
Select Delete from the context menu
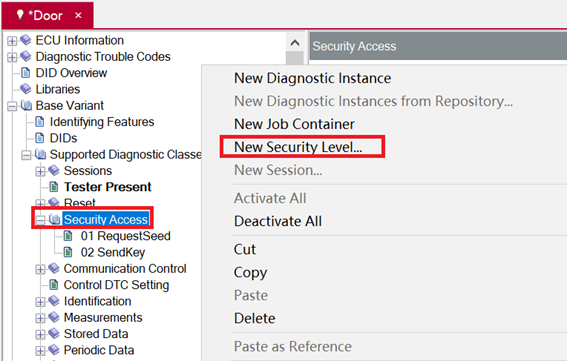pyautogui.click(x=255, y=318)
